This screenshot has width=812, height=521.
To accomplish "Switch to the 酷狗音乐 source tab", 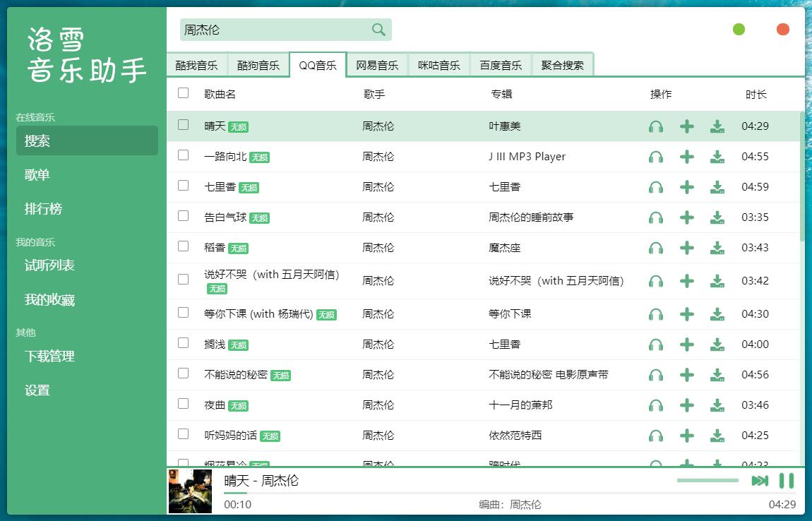I will [258, 65].
